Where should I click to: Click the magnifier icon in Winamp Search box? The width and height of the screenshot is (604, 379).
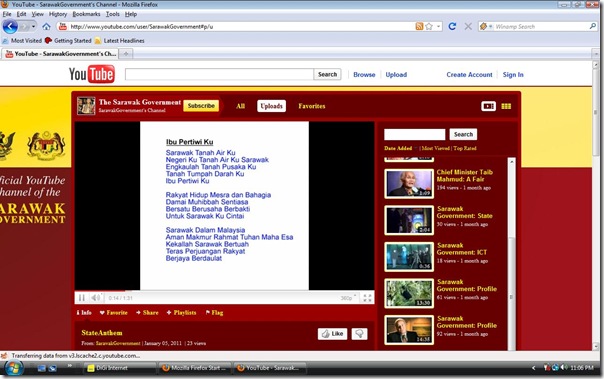[x=592, y=26]
